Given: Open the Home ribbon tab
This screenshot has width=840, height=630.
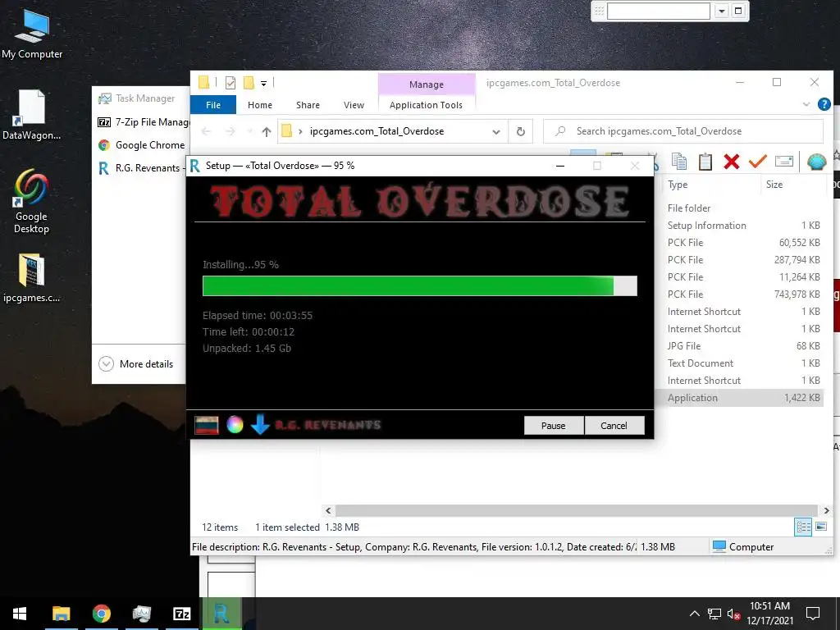Looking at the screenshot, I should [x=260, y=105].
